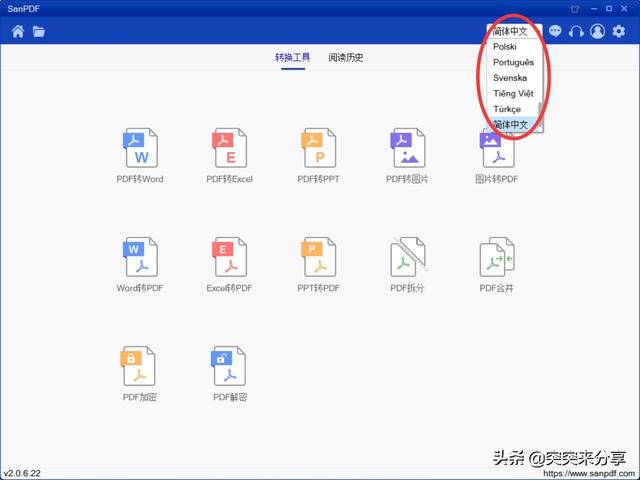Go to the Home icon
This screenshot has height=480, width=640.
pyautogui.click(x=18, y=31)
